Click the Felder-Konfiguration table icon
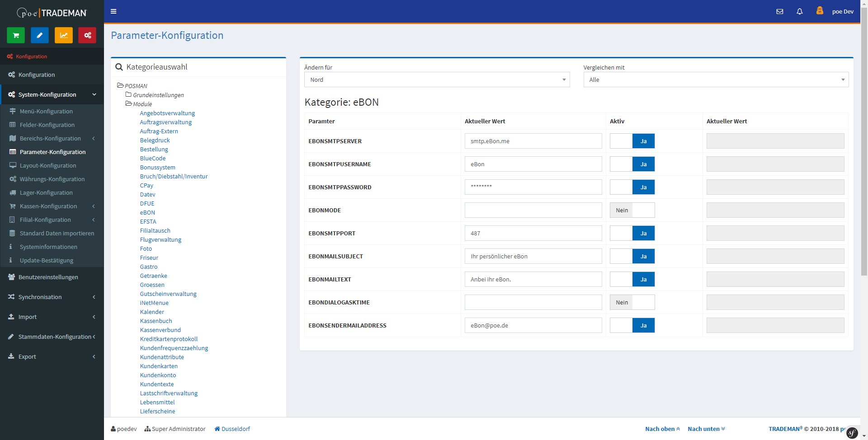 click(13, 125)
